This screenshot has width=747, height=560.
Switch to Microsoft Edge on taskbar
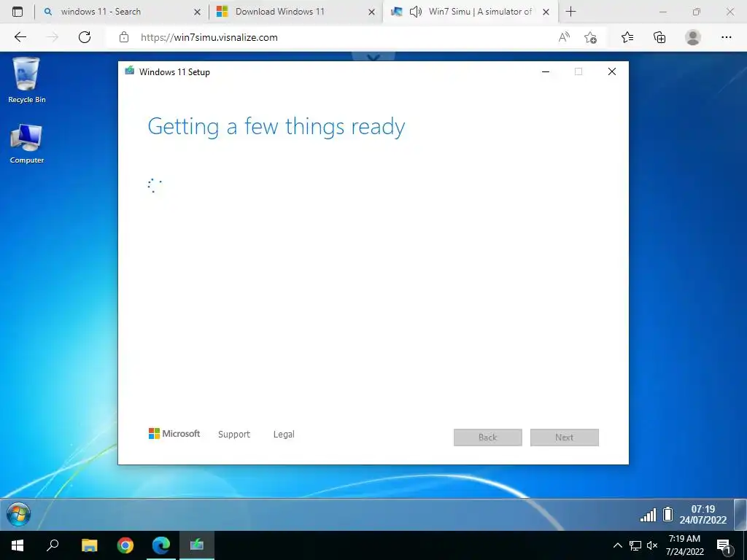[x=161, y=545]
